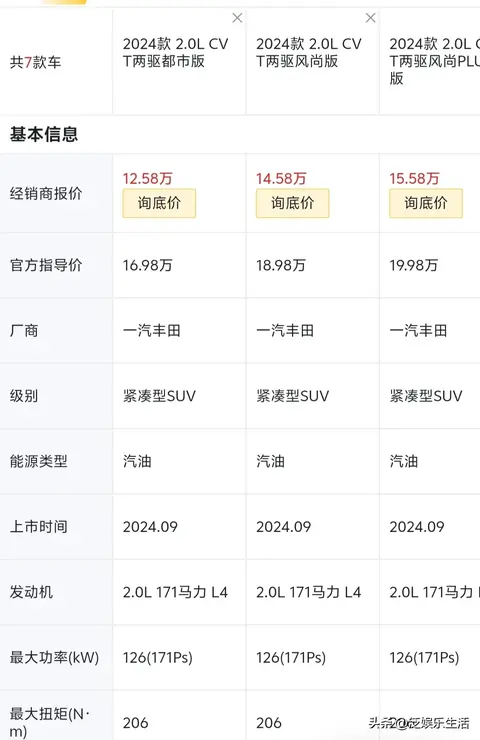Click the 15.58万 dealer price

[414, 178]
